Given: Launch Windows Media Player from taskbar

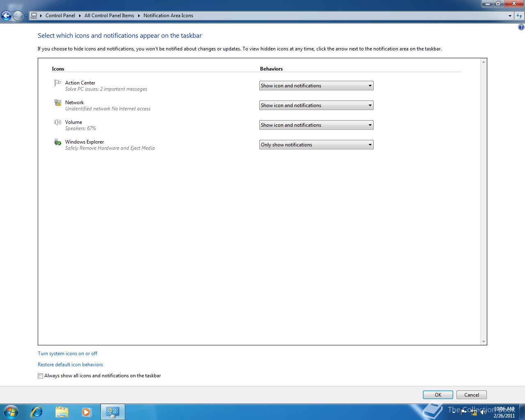Looking at the screenshot, I should point(87,412).
